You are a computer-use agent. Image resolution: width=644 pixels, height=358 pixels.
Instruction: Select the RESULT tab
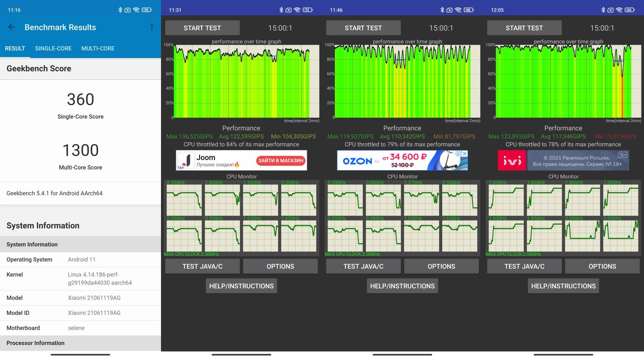click(15, 48)
